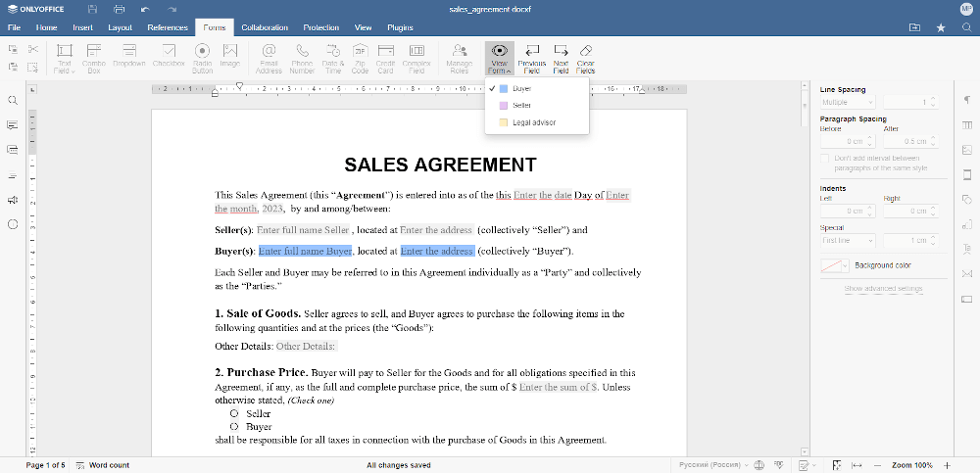Tick the don't add interval between paragraphs checkbox
Screen dimensions: 980x473
[x=825, y=158]
